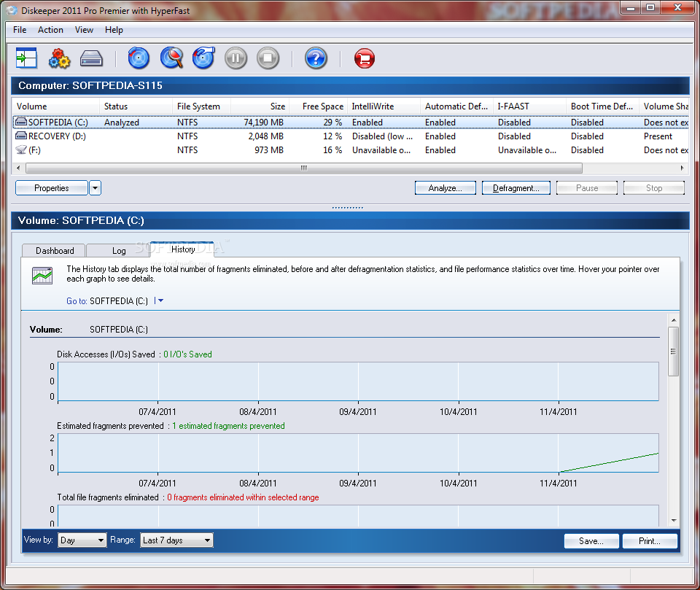700x590 pixels.
Task: Click the Quick Launch pane toolbar icon
Action: pos(26,58)
